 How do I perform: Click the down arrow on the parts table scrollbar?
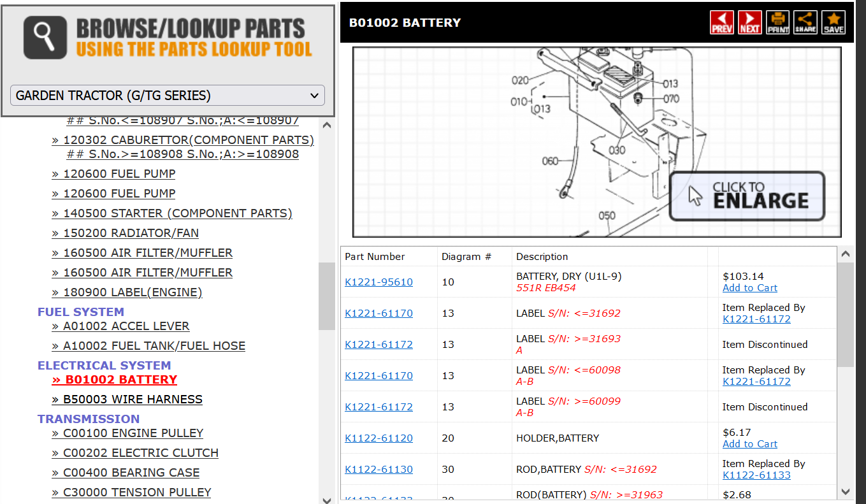(846, 491)
